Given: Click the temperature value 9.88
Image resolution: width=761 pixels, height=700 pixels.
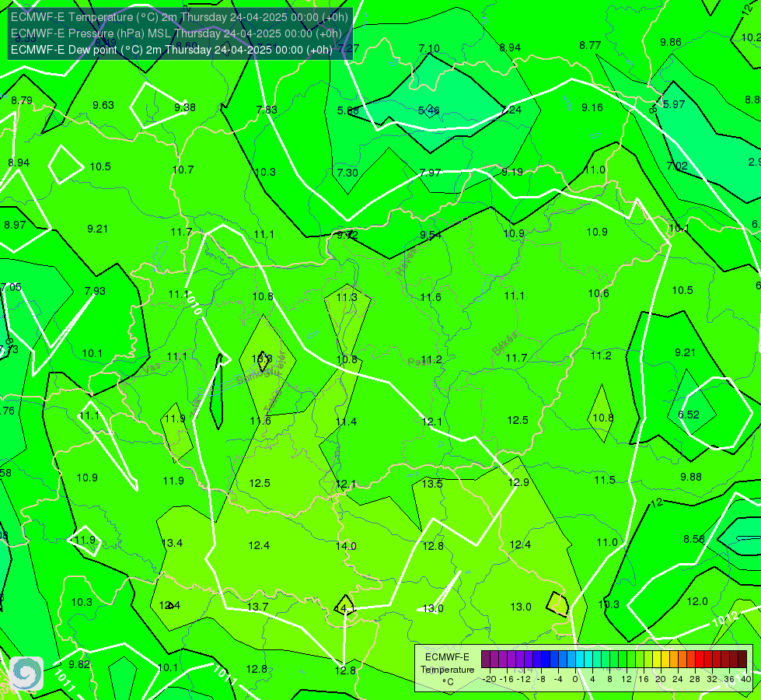Looking at the screenshot, I should pyautogui.click(x=690, y=477).
